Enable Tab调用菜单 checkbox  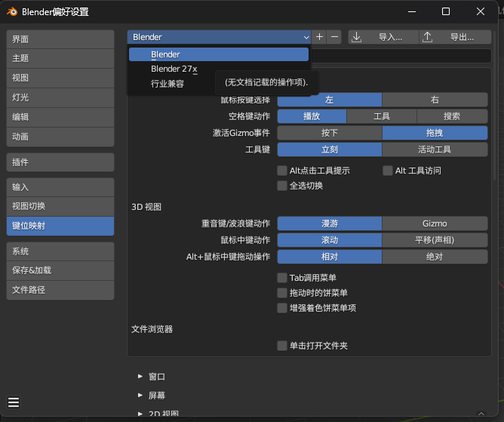coord(282,278)
